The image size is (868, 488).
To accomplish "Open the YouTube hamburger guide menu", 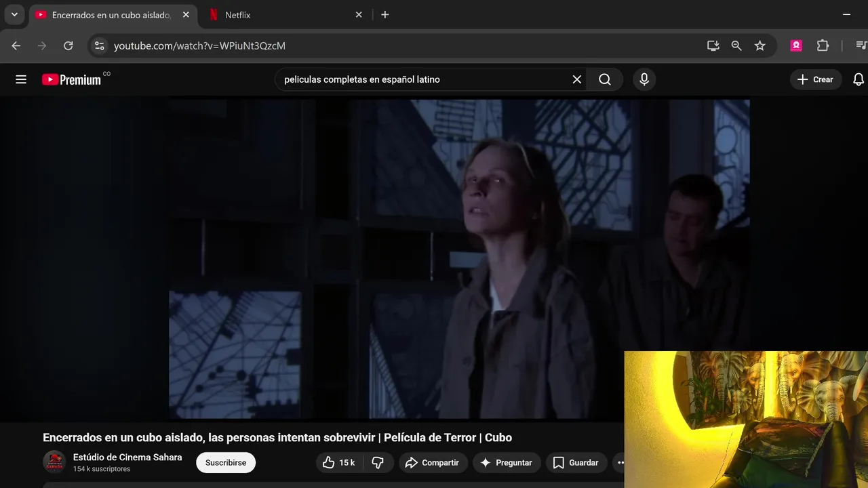I will pyautogui.click(x=21, y=79).
